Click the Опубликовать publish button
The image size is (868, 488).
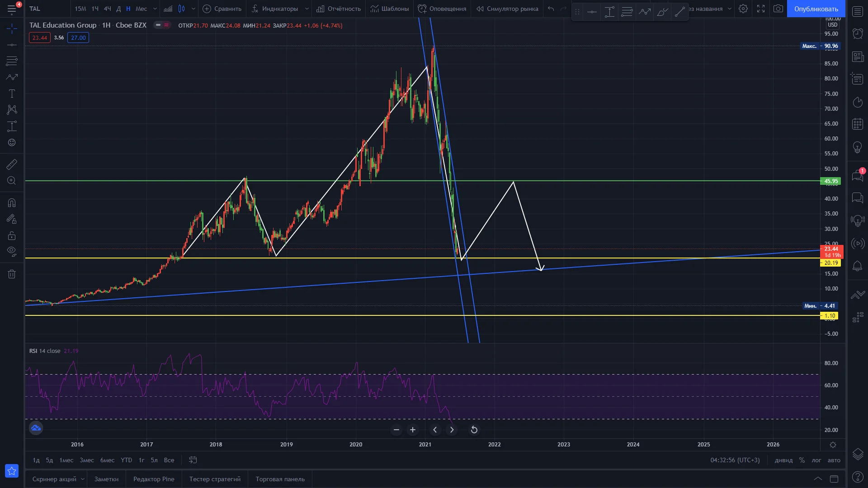coord(816,9)
